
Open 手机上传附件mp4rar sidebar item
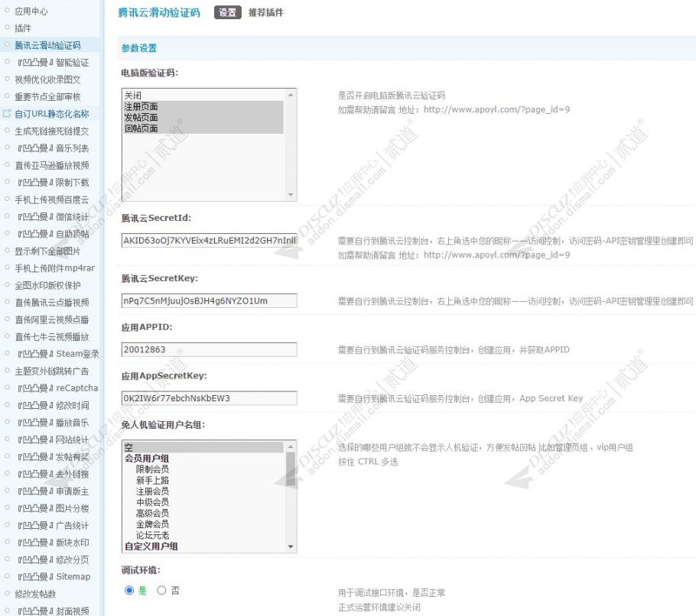pyautogui.click(x=55, y=268)
